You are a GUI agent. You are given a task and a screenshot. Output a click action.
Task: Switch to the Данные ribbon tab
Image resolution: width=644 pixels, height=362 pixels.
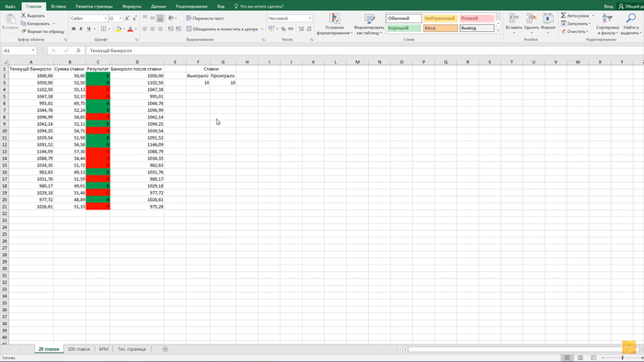pos(158,6)
